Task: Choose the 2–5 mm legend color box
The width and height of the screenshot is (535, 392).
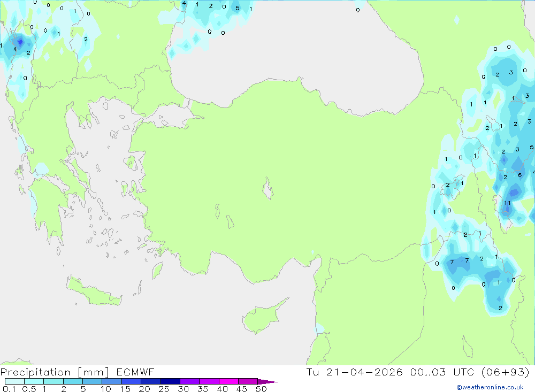Action: [73, 381]
